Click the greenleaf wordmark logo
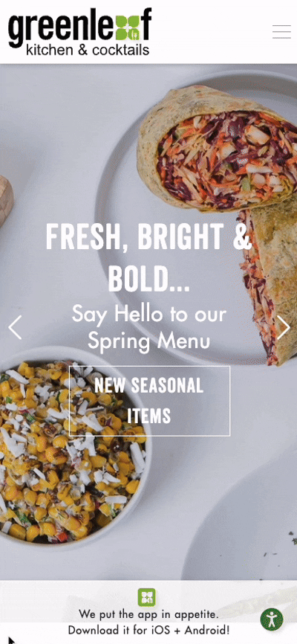 click(80, 27)
